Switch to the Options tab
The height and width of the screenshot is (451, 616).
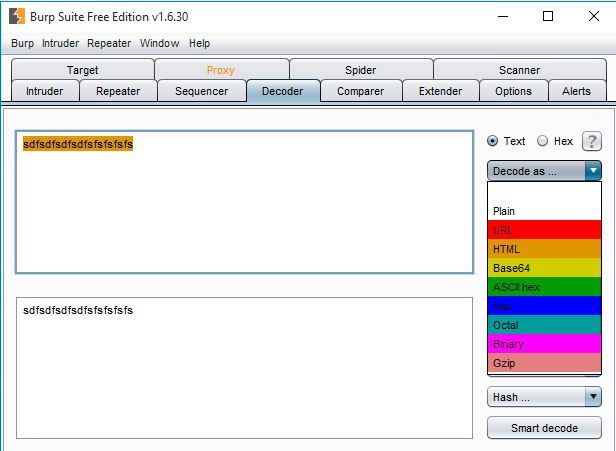[513, 91]
